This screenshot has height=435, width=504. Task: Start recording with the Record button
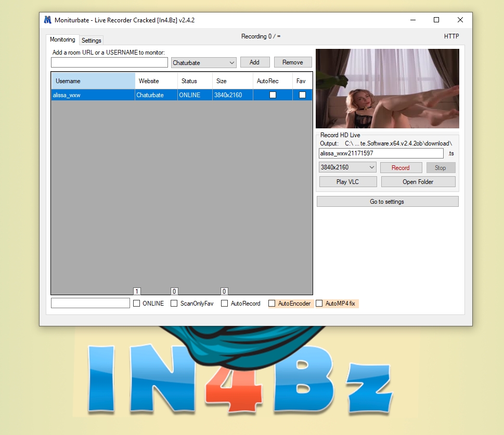(x=400, y=168)
